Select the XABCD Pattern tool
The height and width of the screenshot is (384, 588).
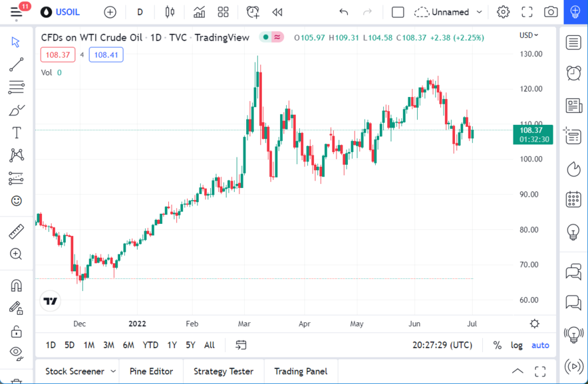[x=17, y=155]
